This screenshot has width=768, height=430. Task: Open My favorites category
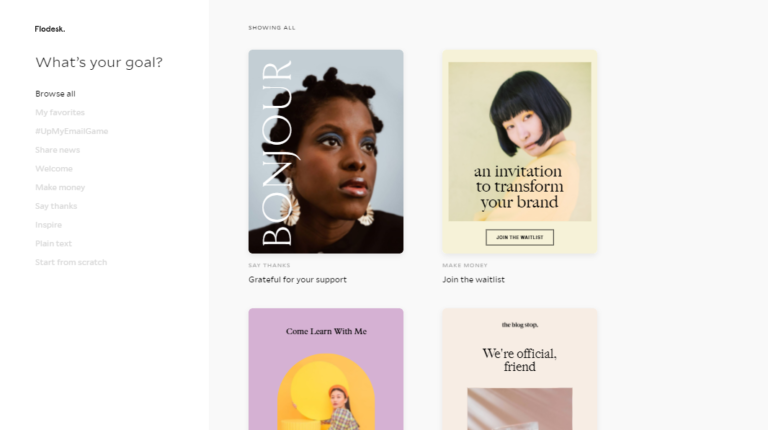[x=60, y=112]
